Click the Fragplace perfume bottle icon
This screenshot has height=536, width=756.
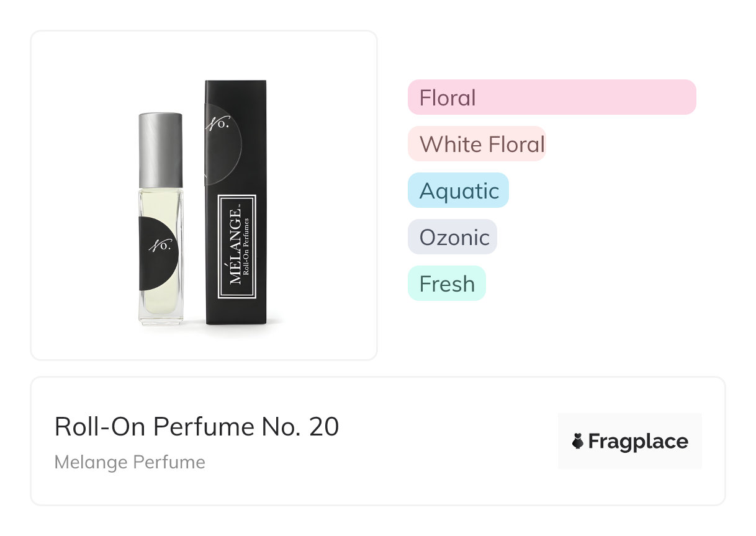pos(578,441)
